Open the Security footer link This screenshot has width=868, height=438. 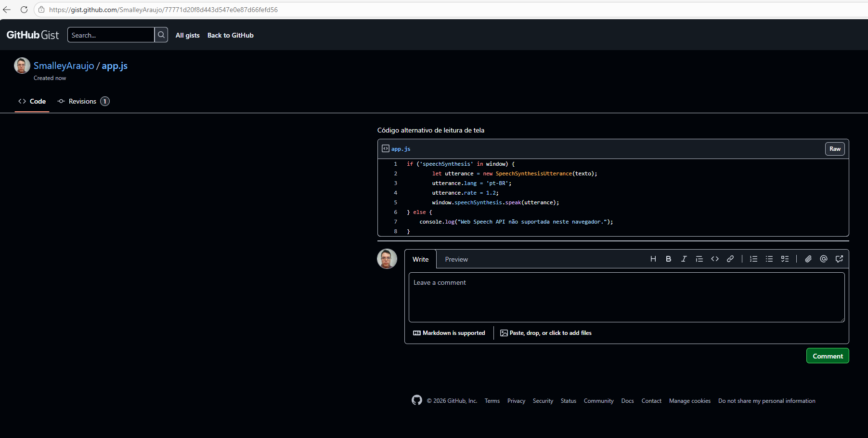point(543,401)
